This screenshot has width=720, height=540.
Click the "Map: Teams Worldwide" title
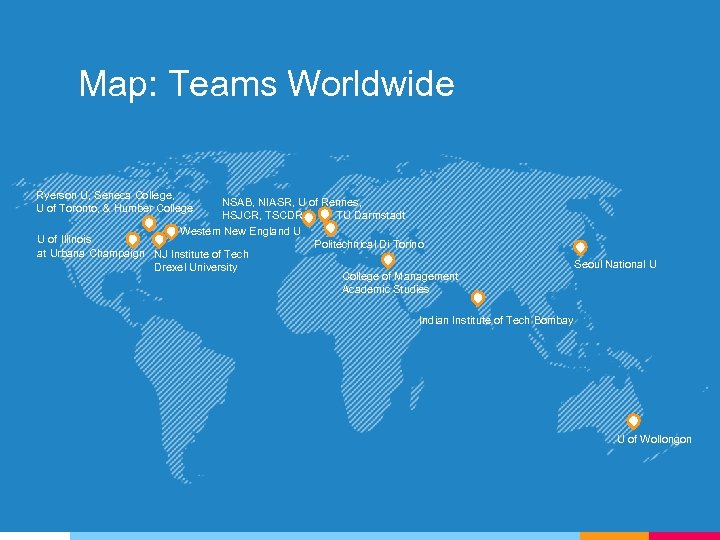pos(266,84)
